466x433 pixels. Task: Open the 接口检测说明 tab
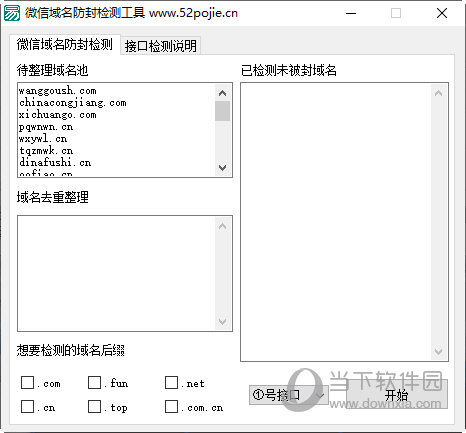tap(160, 46)
